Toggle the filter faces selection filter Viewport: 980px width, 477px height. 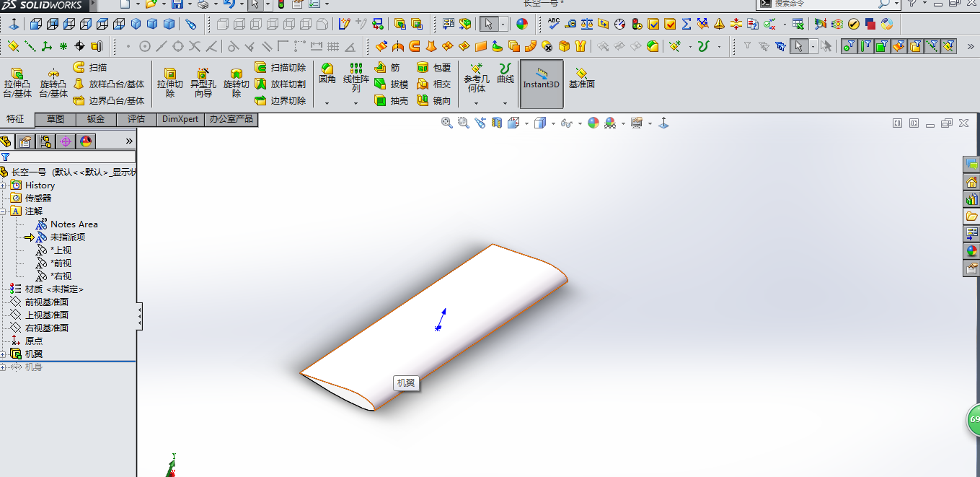tap(882, 46)
